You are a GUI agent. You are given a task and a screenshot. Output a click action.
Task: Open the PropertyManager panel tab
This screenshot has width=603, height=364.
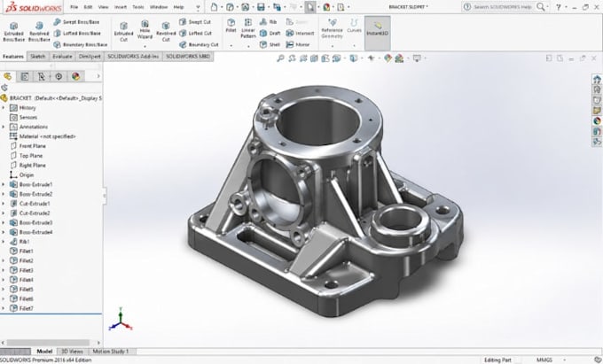click(x=25, y=76)
